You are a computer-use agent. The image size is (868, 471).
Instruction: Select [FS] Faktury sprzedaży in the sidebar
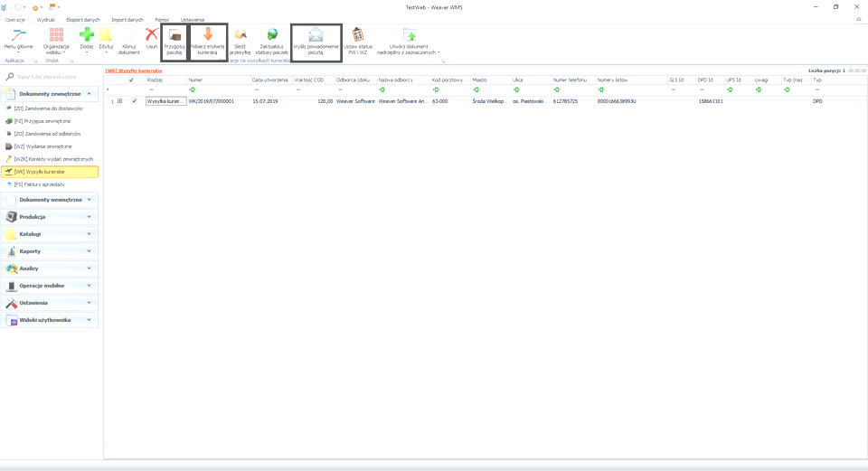click(39, 184)
